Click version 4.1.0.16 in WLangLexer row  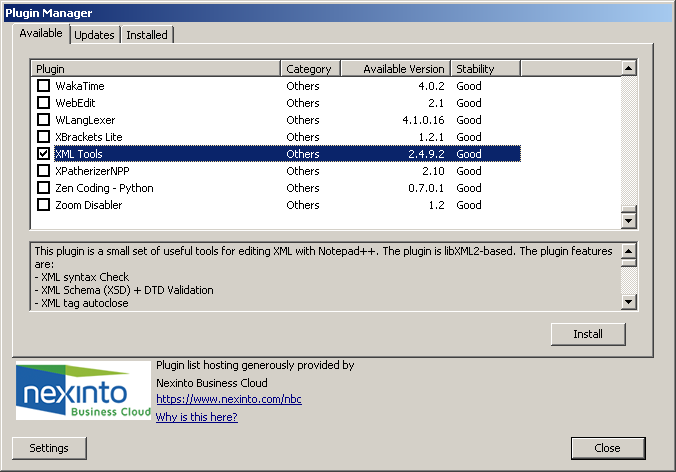pyautogui.click(x=423, y=120)
